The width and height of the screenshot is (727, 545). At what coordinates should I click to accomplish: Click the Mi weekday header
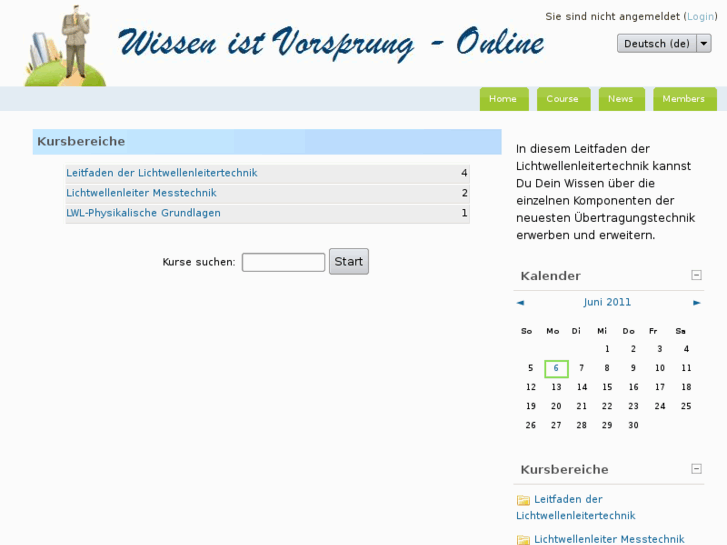click(602, 331)
